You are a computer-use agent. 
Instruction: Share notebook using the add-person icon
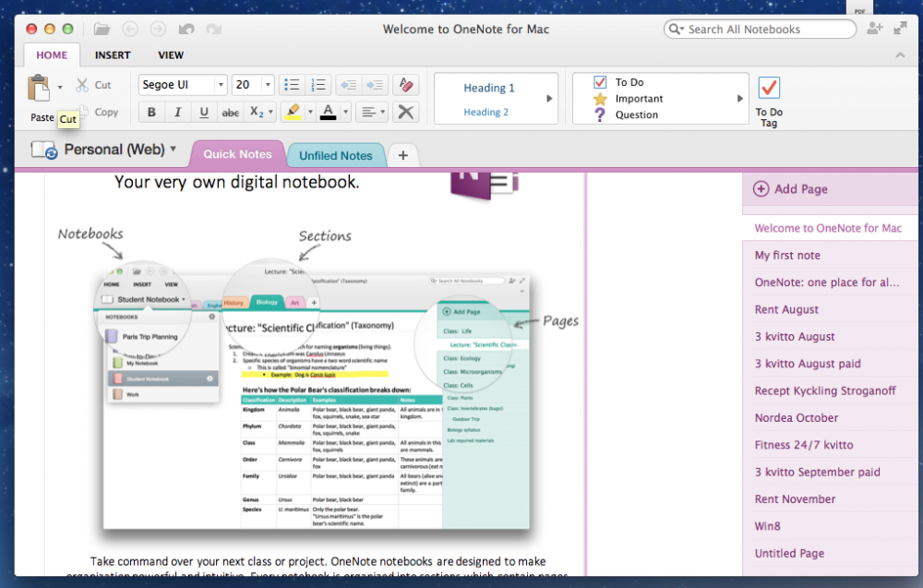875,29
